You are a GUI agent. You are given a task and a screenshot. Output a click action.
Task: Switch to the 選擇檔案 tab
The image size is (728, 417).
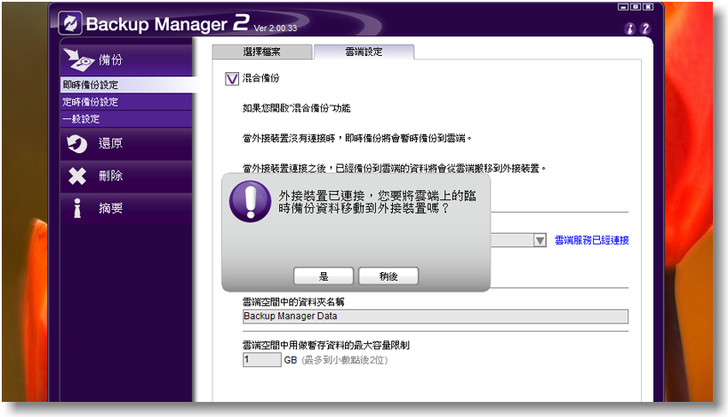(262, 52)
